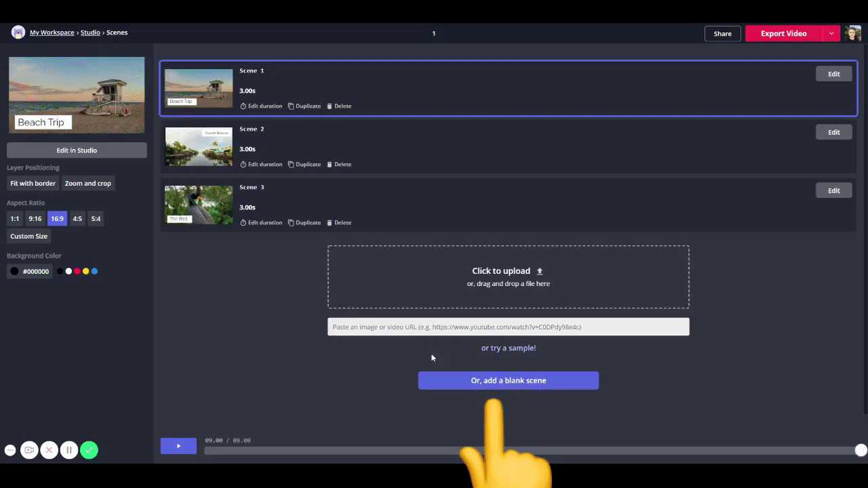Duplicate Scene 1
The width and height of the screenshot is (868, 488).
pos(304,106)
